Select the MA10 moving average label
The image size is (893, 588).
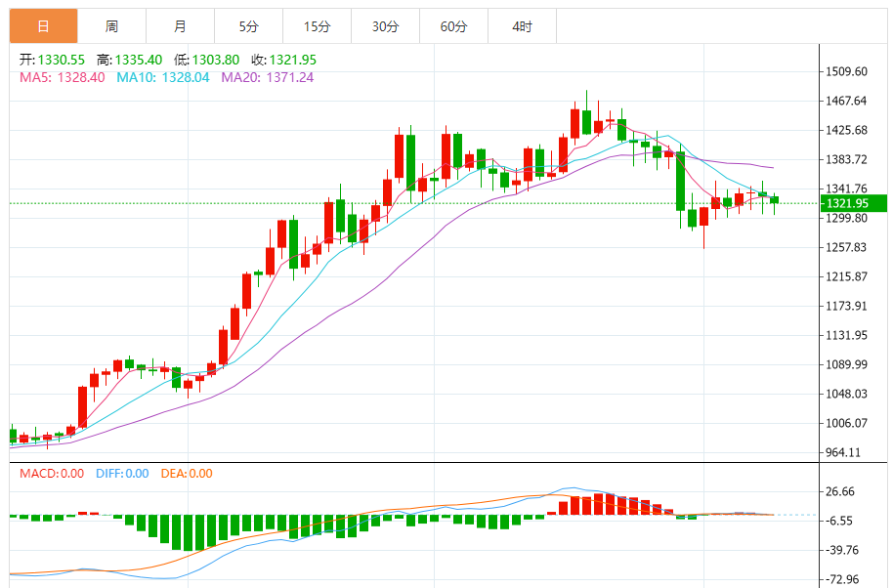163,77
